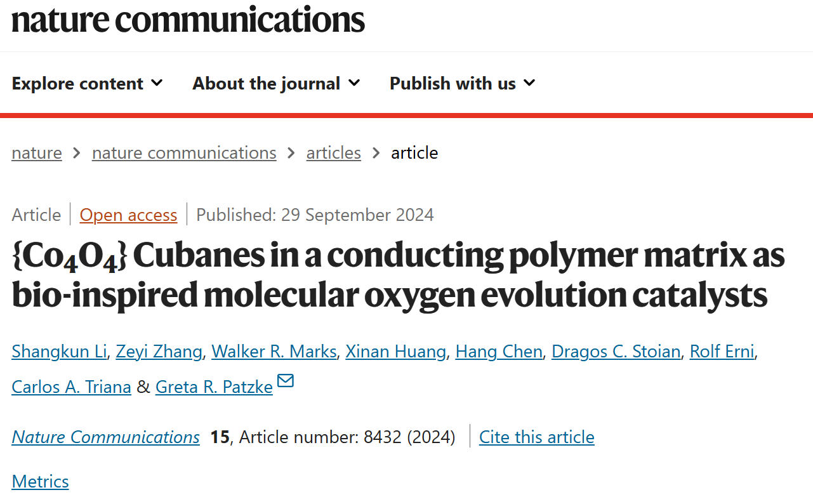Open Xinan Huang author details
This screenshot has width=813, height=504.
pos(396,351)
